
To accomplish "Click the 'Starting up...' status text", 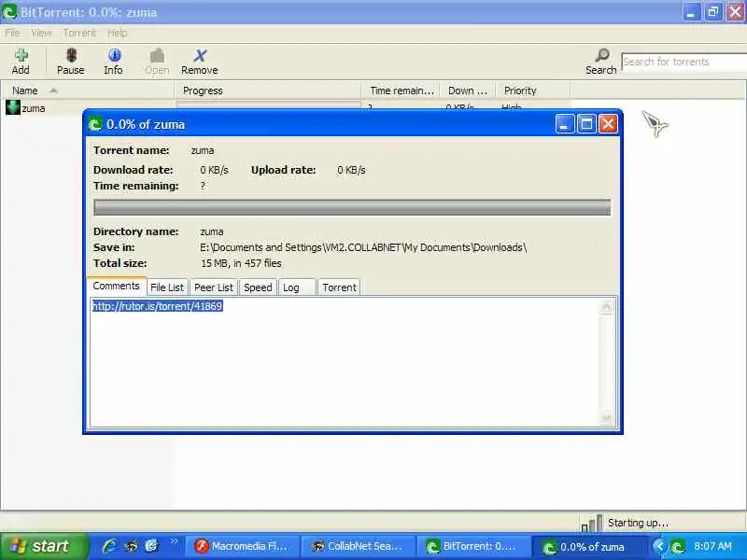I will [x=638, y=523].
